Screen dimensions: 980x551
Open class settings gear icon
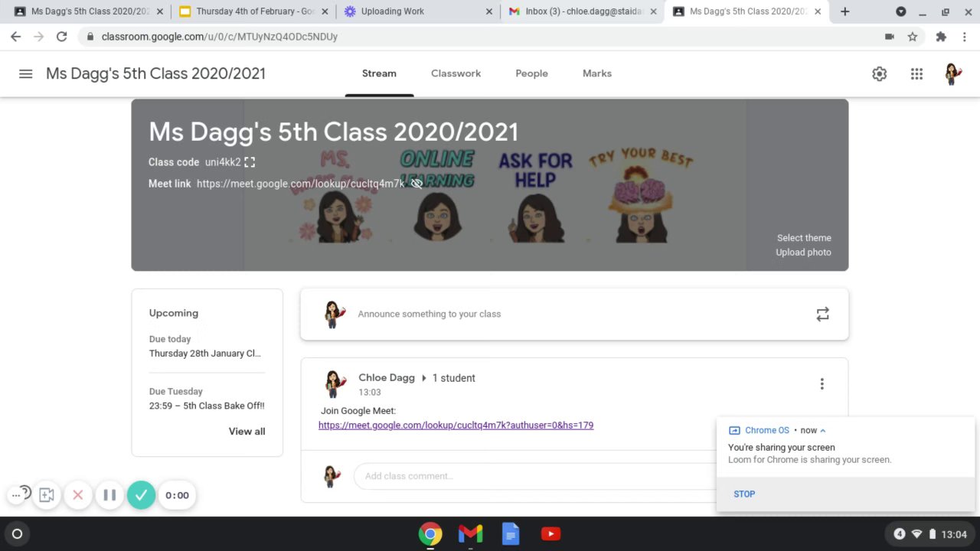(879, 73)
